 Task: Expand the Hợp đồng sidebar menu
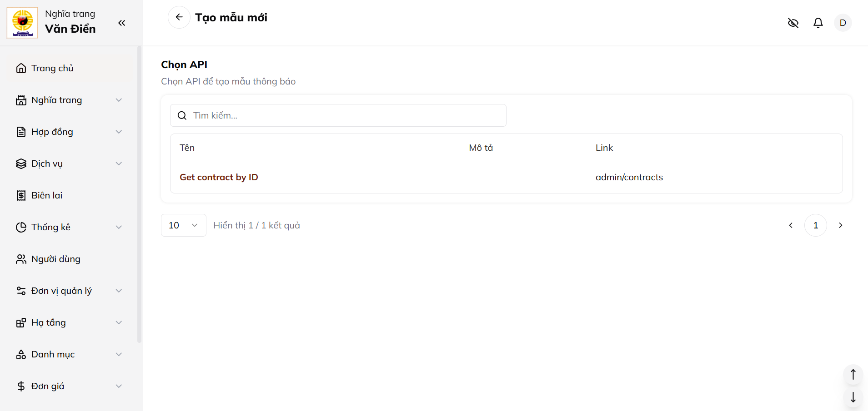pyautogui.click(x=68, y=132)
